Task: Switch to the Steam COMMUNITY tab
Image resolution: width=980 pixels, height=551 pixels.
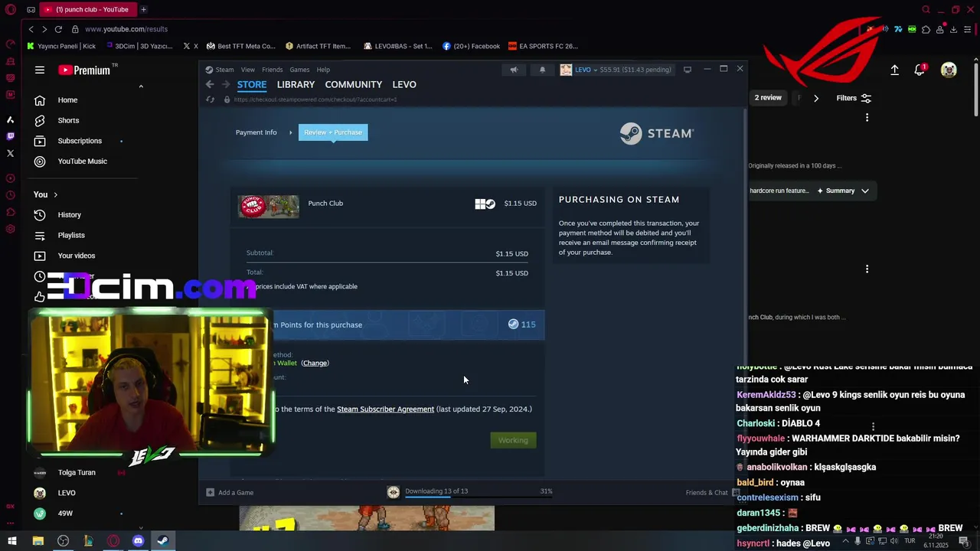Action: pos(353,85)
